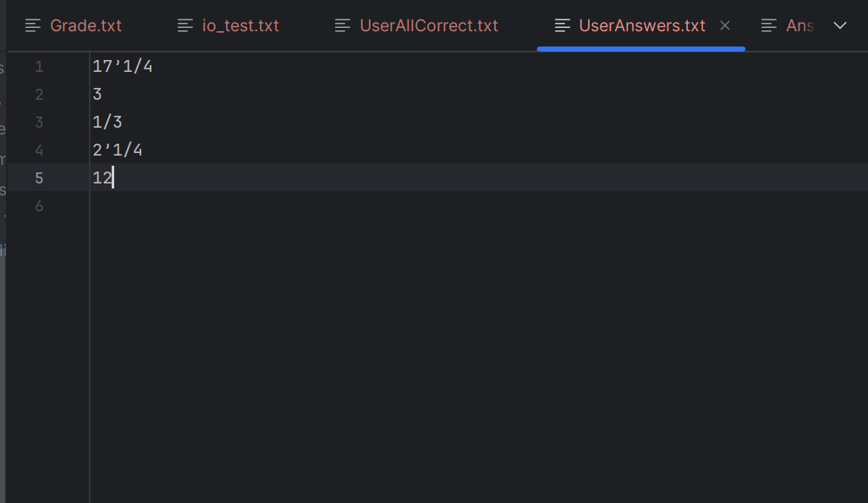The image size is (868, 503).
Task: Switch to the Grade.txt tab
Action: click(85, 25)
